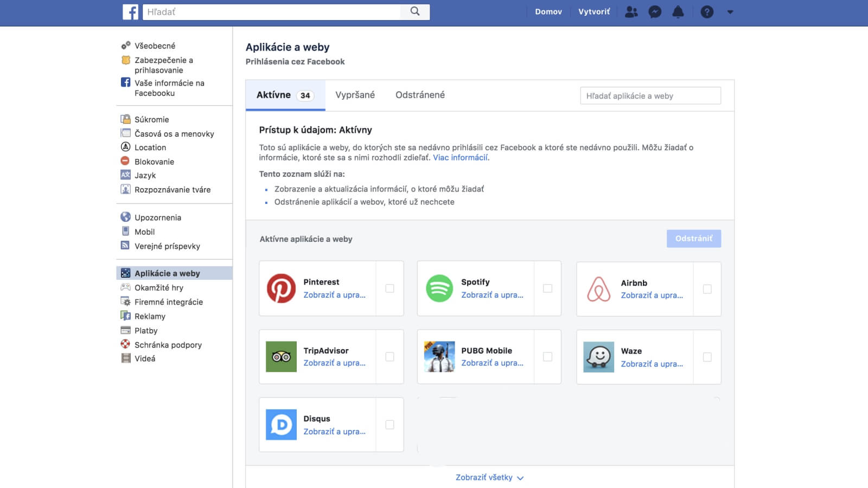Open Súkromie settings section
The height and width of the screenshot is (488, 868).
click(151, 119)
